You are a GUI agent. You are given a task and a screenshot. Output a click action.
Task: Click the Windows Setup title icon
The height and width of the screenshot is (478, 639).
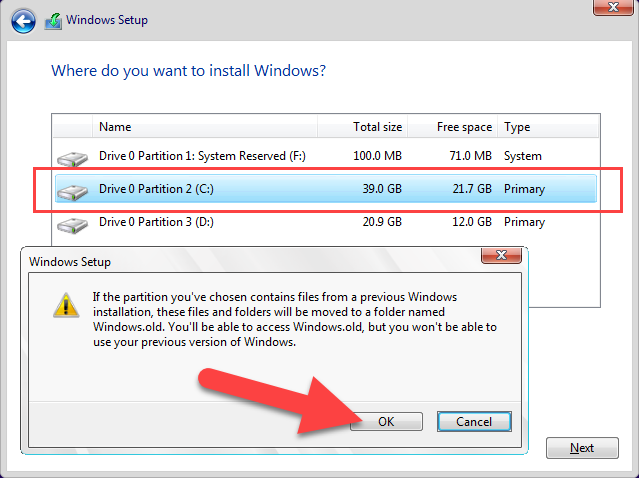pyautogui.click(x=53, y=21)
